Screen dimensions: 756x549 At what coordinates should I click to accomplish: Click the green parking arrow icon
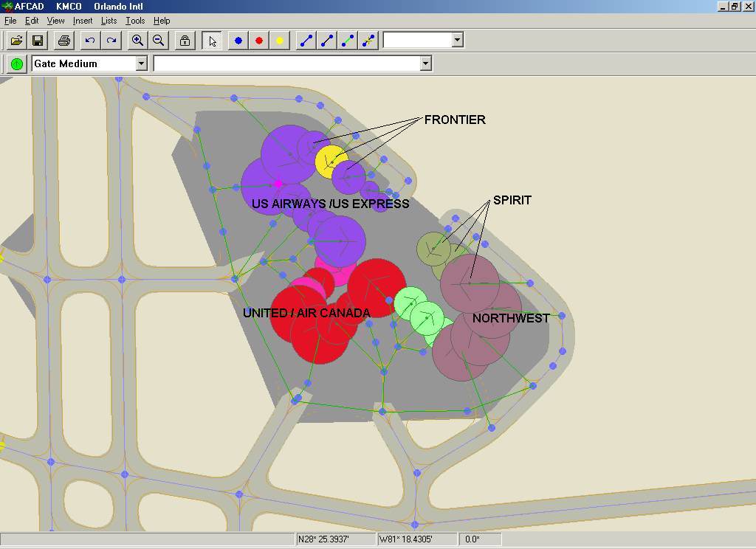(x=17, y=63)
